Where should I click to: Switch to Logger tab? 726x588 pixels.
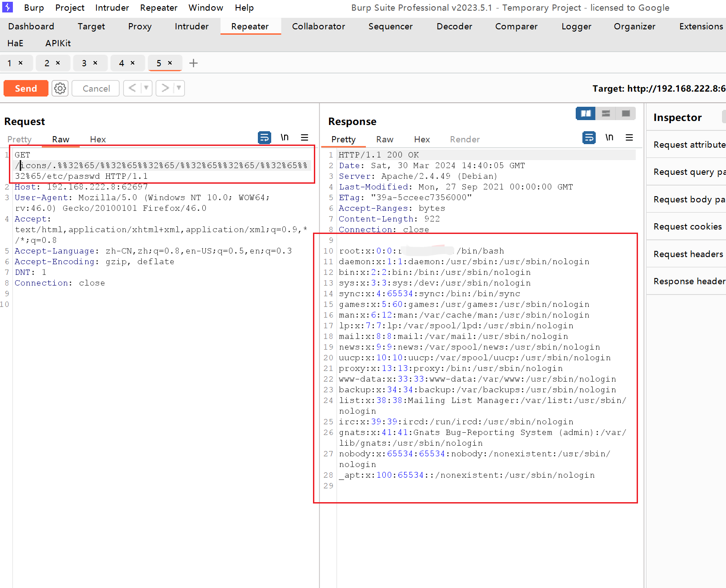click(x=576, y=26)
